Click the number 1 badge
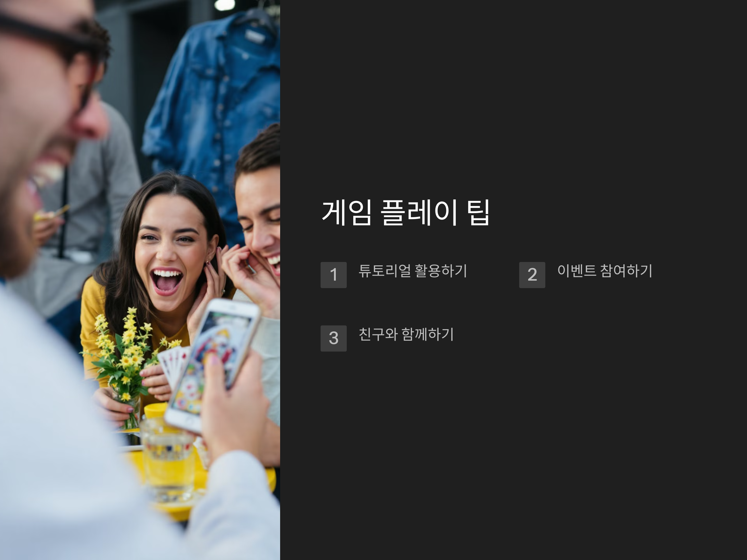747x560 pixels. (x=333, y=275)
